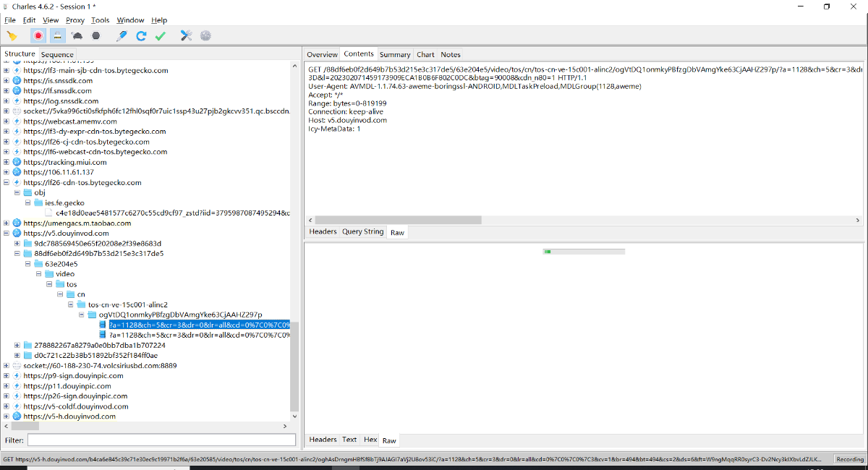Collapse the obj folder node
868x470 pixels.
17,193
